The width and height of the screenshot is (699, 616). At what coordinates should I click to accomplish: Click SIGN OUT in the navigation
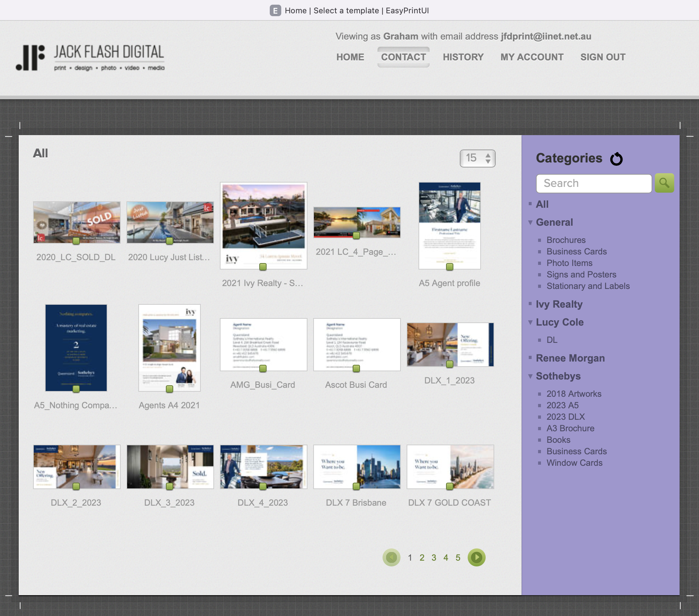click(603, 57)
